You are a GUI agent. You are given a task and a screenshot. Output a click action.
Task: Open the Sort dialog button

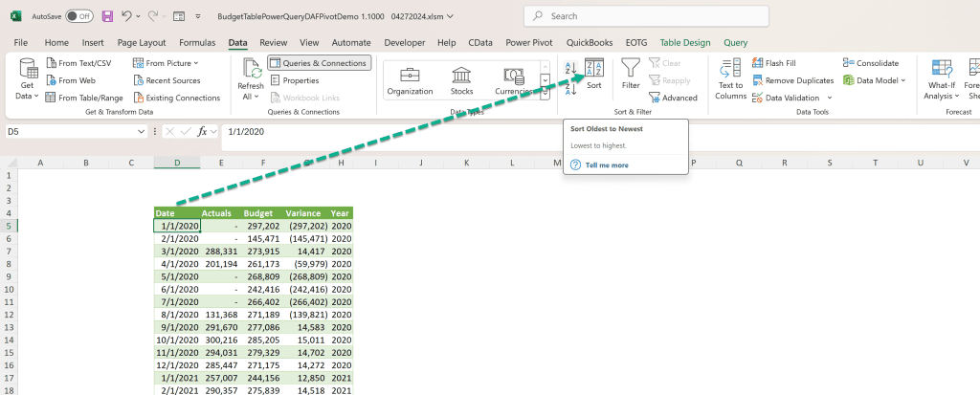593,75
